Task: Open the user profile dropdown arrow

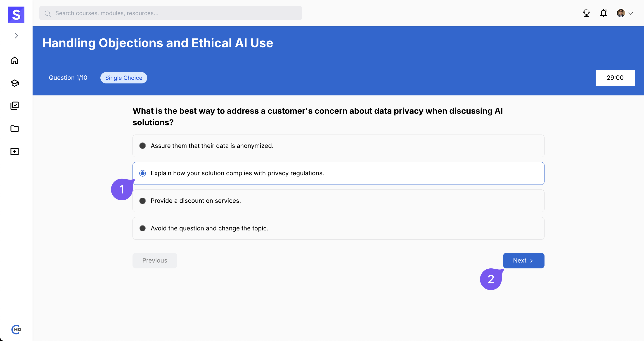Action: [x=631, y=14]
